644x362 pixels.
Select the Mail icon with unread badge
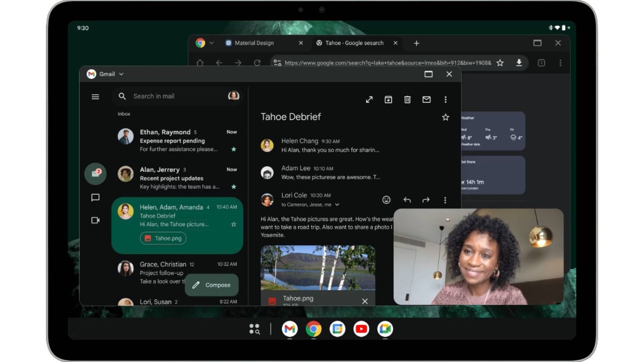point(96,173)
